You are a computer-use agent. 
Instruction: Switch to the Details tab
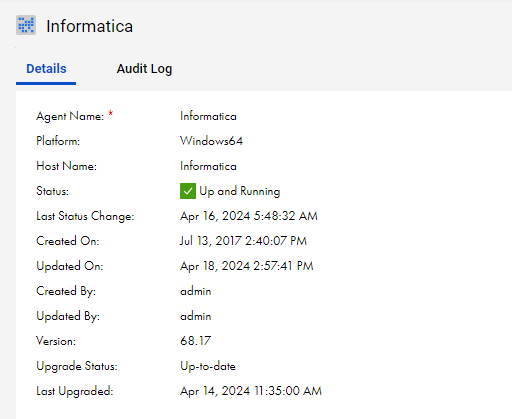tap(46, 69)
